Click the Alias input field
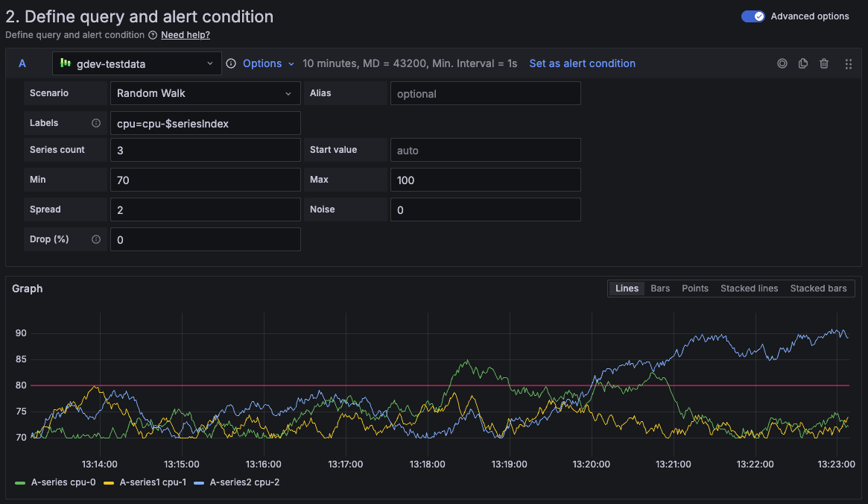The image size is (868, 504). pos(485,93)
